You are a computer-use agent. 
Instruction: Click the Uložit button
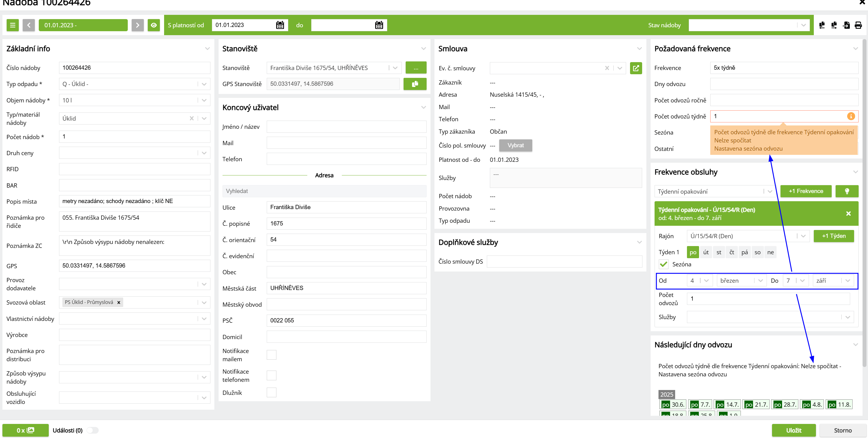coord(794,430)
